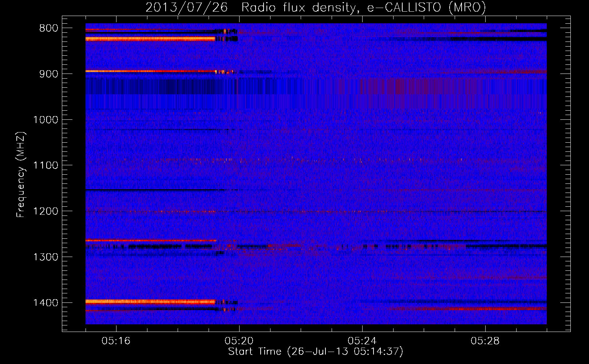Select the 'Frequency (MHZ)' y-axis label
The width and height of the screenshot is (589, 364).
tap(21, 175)
